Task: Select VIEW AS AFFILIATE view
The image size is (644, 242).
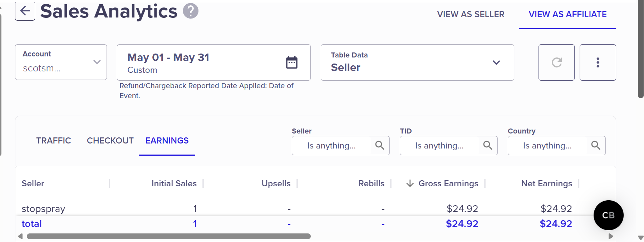Action: pos(567,14)
